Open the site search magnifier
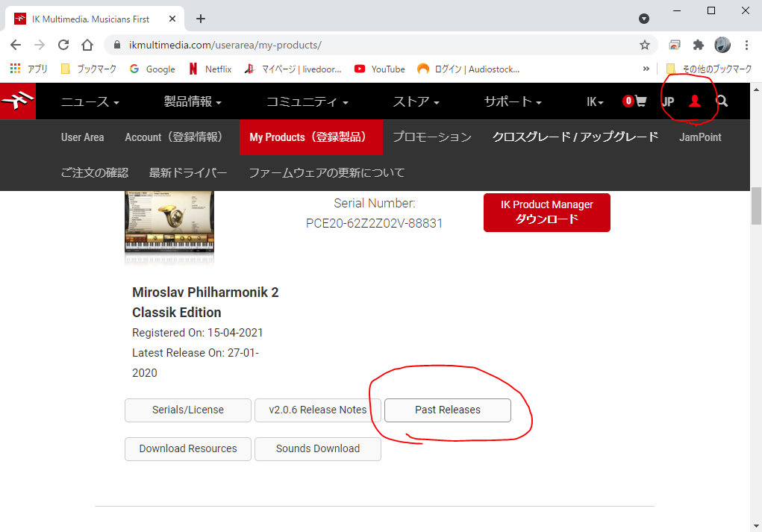The image size is (762, 532). (x=722, y=101)
